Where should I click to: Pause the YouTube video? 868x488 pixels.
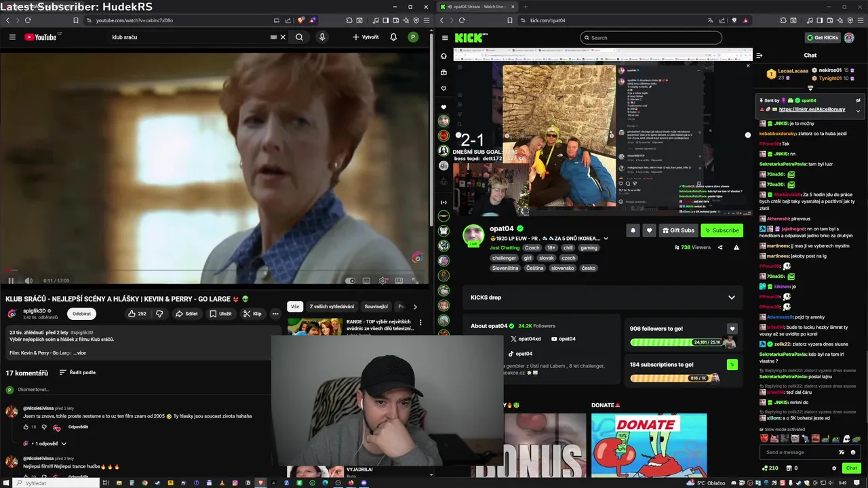coord(11,281)
